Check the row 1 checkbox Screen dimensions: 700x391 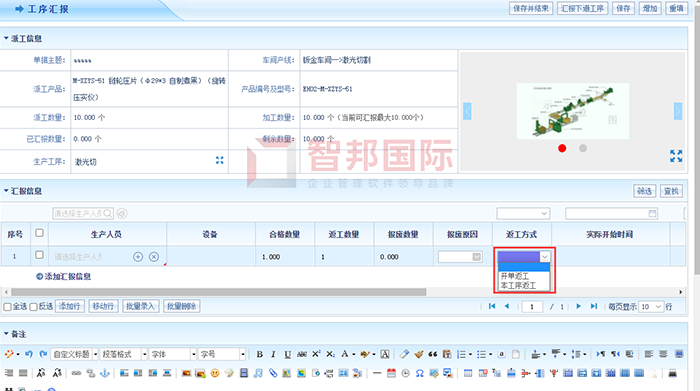tap(39, 255)
